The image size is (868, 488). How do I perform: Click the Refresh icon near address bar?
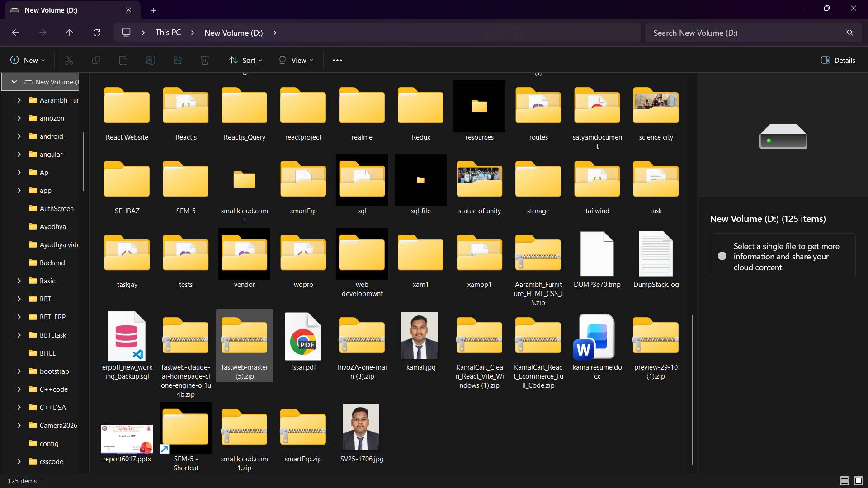pyautogui.click(x=97, y=33)
